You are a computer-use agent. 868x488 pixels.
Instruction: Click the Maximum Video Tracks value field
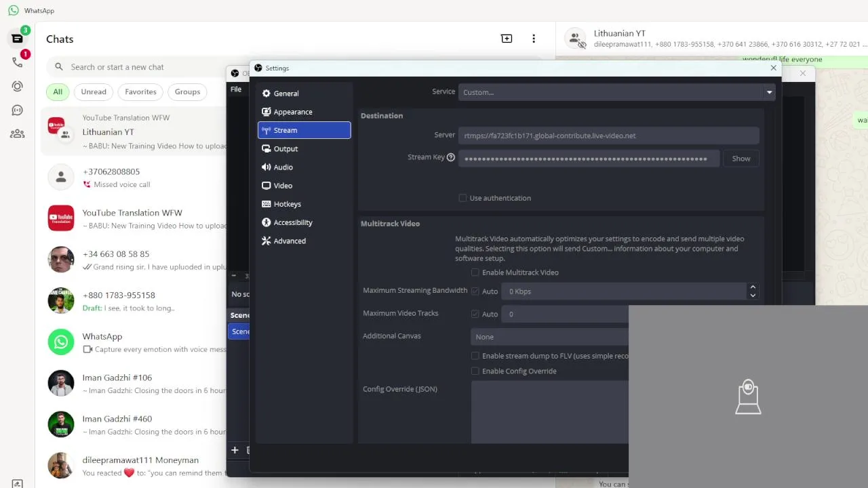click(x=565, y=314)
